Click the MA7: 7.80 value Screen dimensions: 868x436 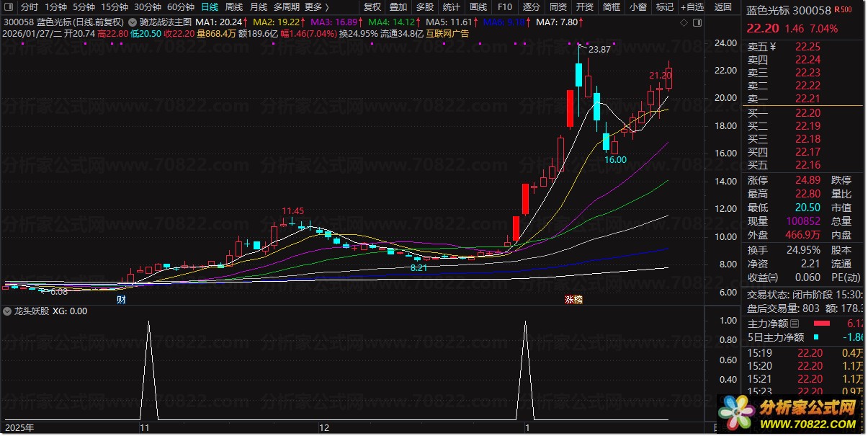558,23
